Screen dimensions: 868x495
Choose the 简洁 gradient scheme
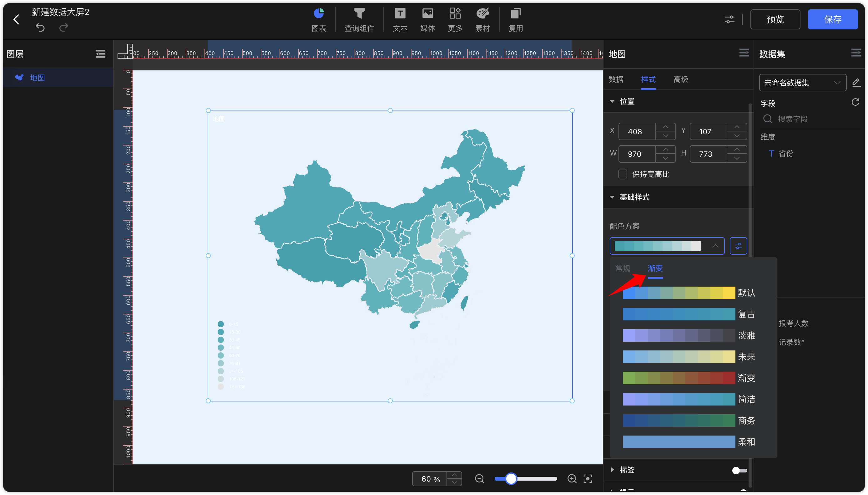pyautogui.click(x=689, y=399)
